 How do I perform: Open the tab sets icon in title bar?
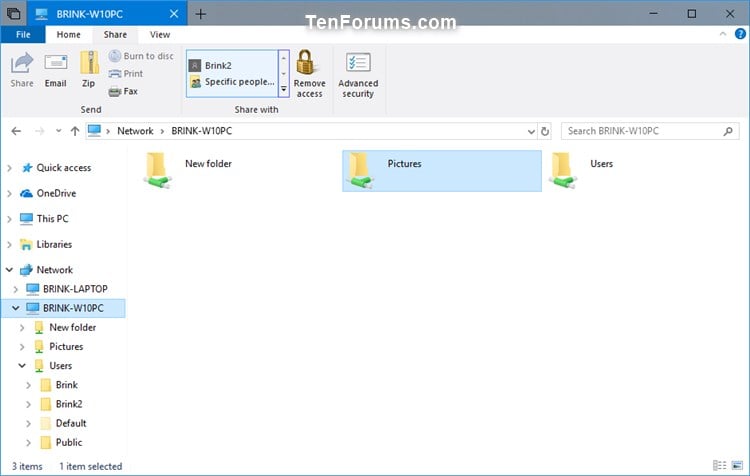[x=13, y=13]
